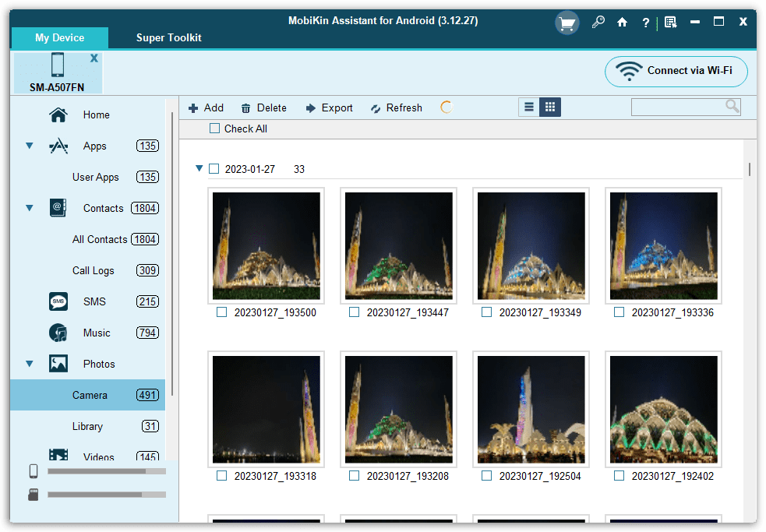
Task: Select photo 20230127_193318 checkbox
Action: [222, 475]
